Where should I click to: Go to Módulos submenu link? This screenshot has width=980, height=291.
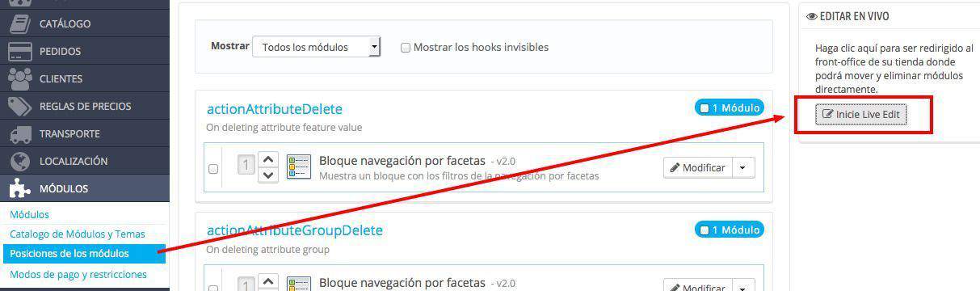point(29,214)
